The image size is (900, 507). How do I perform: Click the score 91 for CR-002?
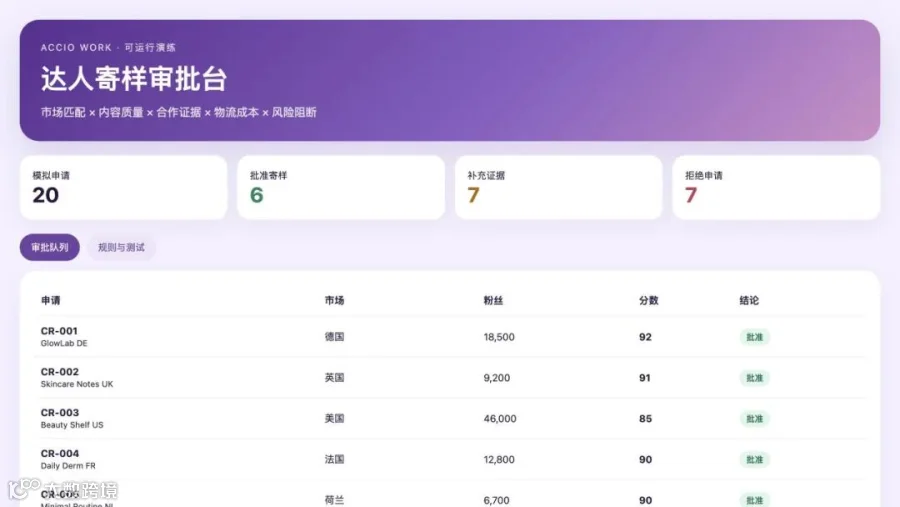[x=645, y=378]
